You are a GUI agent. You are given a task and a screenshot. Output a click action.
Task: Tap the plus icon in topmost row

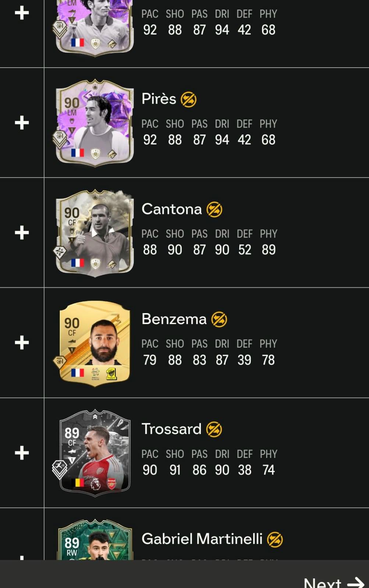[22, 13]
